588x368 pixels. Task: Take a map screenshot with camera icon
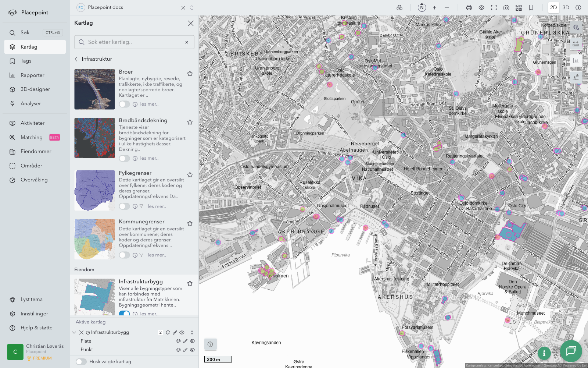[506, 7]
